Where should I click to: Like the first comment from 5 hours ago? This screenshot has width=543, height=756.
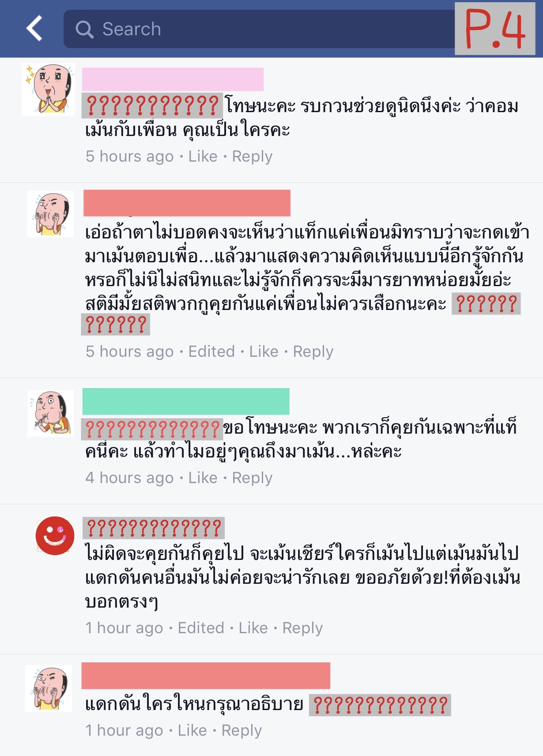coord(203,156)
